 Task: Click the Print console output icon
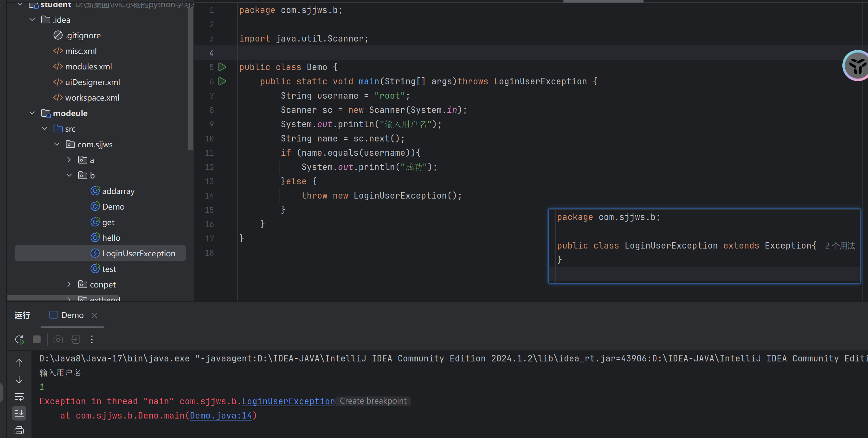tap(19, 430)
